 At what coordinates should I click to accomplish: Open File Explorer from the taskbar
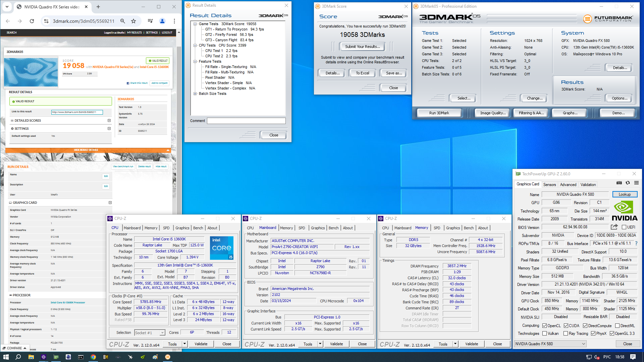(x=31, y=357)
